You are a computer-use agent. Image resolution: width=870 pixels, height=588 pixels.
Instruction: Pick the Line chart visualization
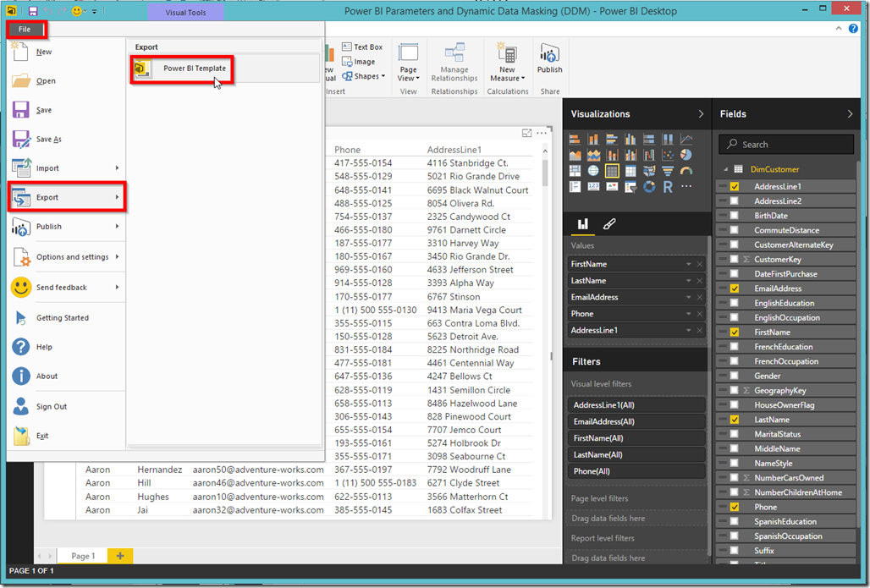click(686, 140)
